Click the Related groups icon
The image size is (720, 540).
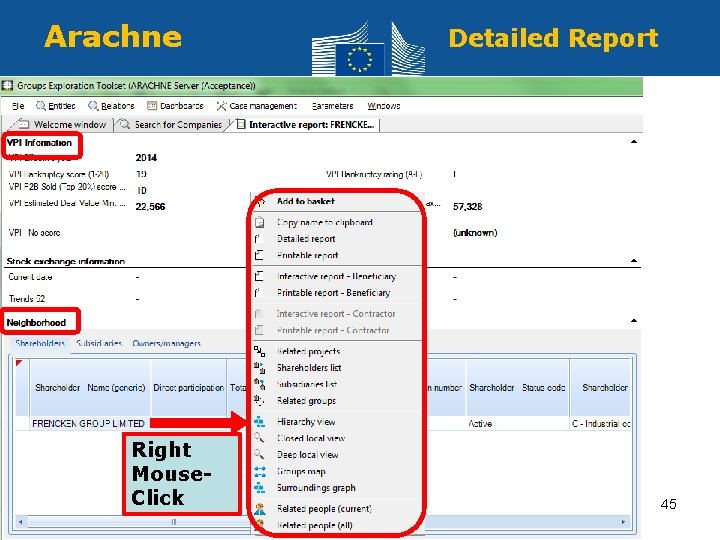(259, 401)
